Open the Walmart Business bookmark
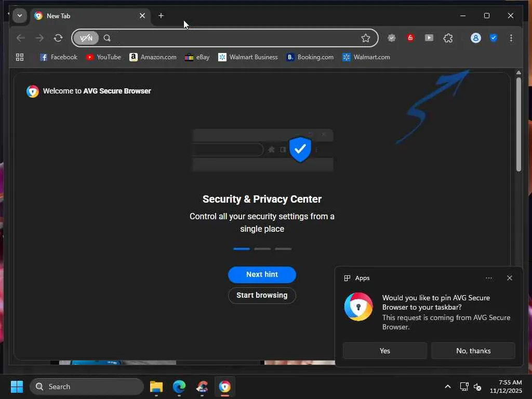The width and height of the screenshot is (532, 399). tap(248, 57)
